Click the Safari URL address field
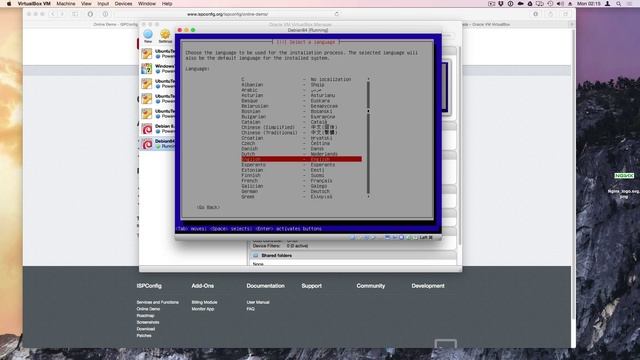 (228, 14)
